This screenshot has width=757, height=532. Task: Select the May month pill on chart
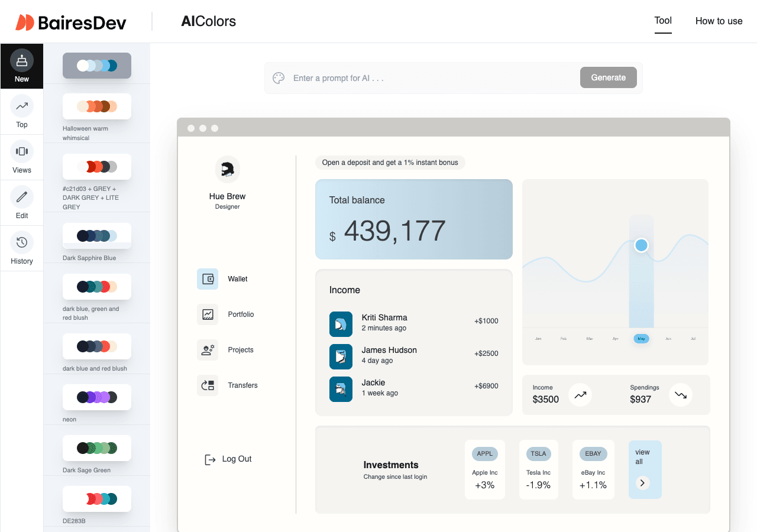(x=641, y=339)
